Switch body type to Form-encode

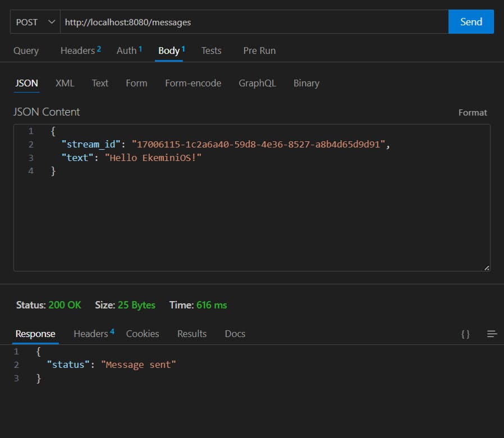tap(193, 83)
